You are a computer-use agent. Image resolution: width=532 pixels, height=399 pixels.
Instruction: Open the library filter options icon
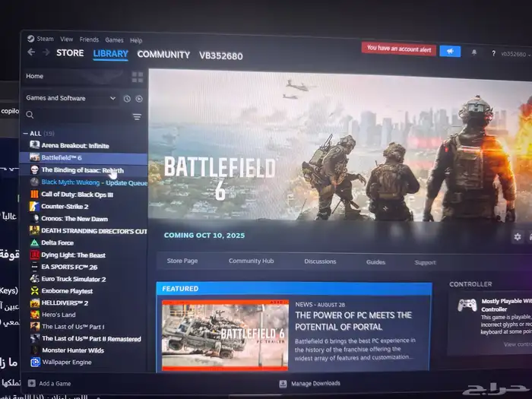pyautogui.click(x=137, y=116)
